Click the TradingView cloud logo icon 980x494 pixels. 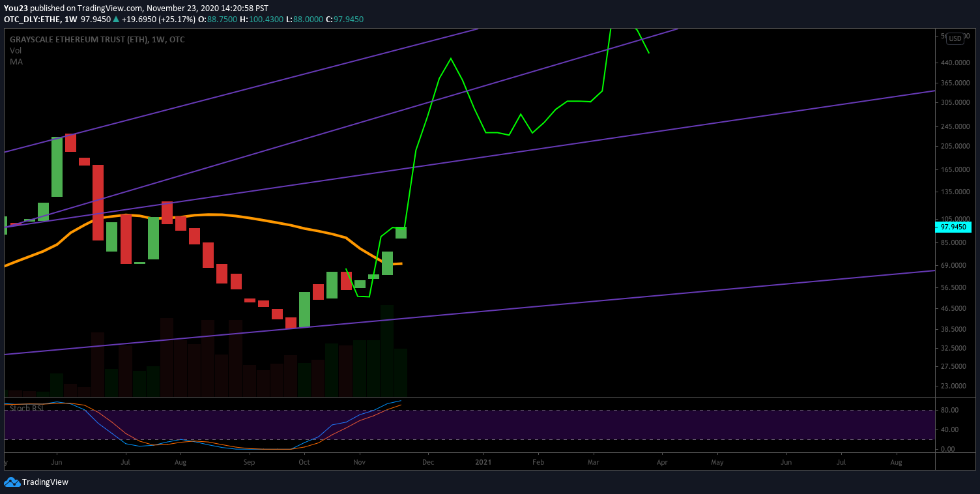click(x=12, y=482)
